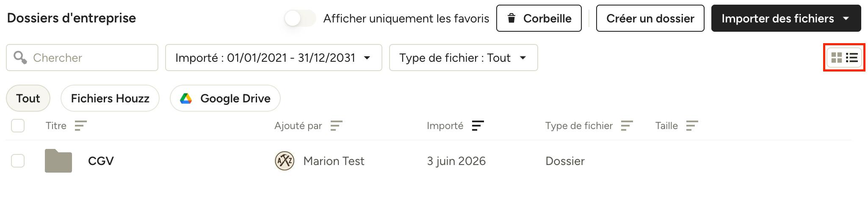Sort by Taille column icon

point(692,126)
